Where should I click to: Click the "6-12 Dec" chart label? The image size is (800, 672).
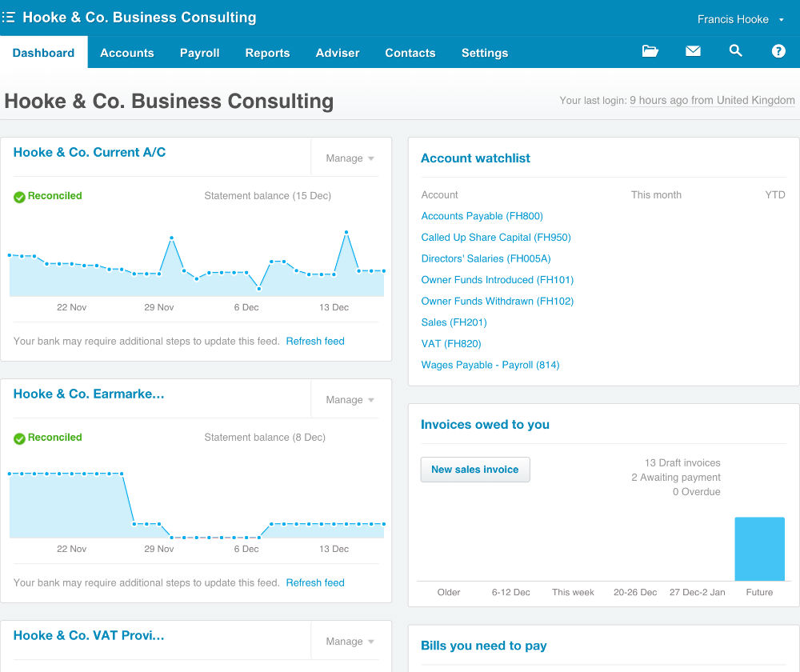510,593
